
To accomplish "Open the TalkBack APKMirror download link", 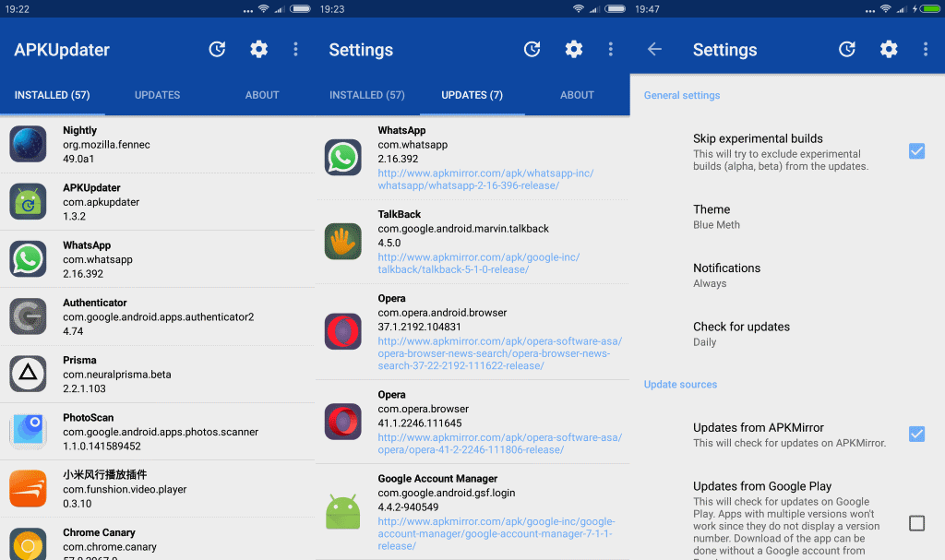I will tap(478, 264).
